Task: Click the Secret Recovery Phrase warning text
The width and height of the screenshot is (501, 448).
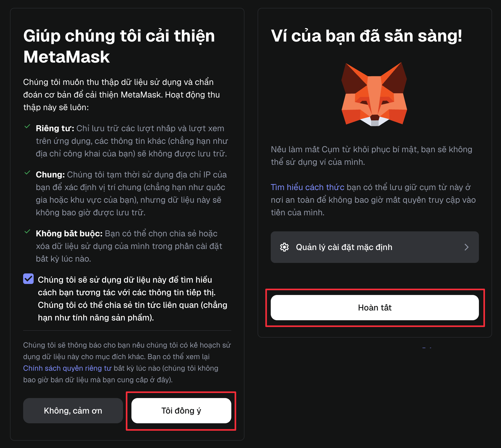Action: click(x=372, y=156)
